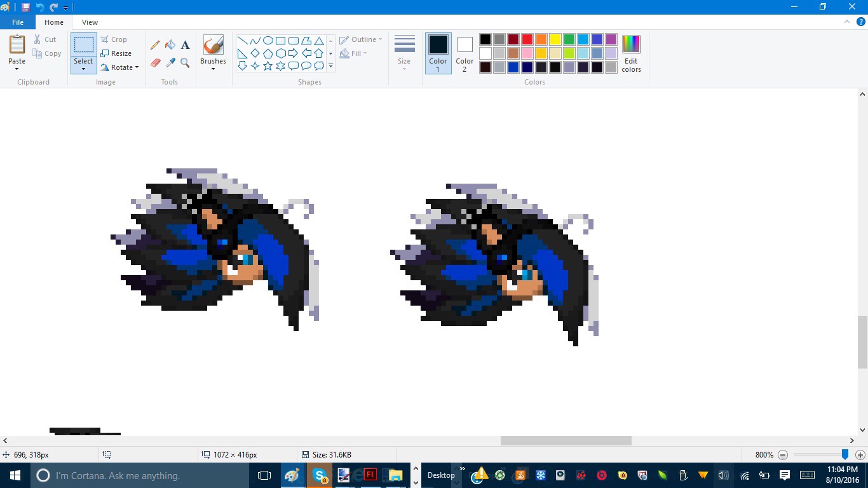The width and height of the screenshot is (868, 488).
Task: Click the Cut button
Action: pyautogui.click(x=45, y=39)
